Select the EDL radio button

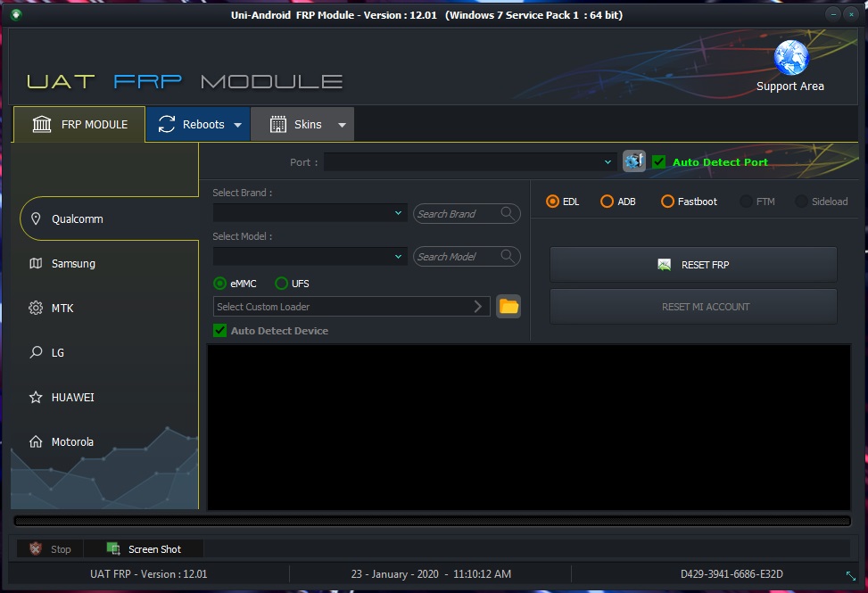[x=552, y=202]
